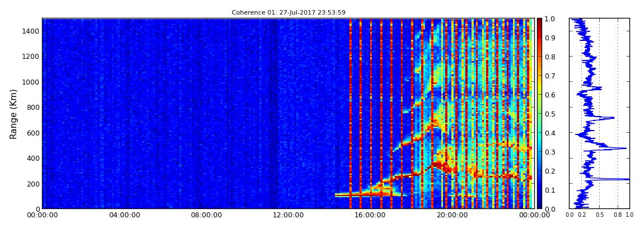
Task: Click the 400 range tick label
Action: (33, 159)
